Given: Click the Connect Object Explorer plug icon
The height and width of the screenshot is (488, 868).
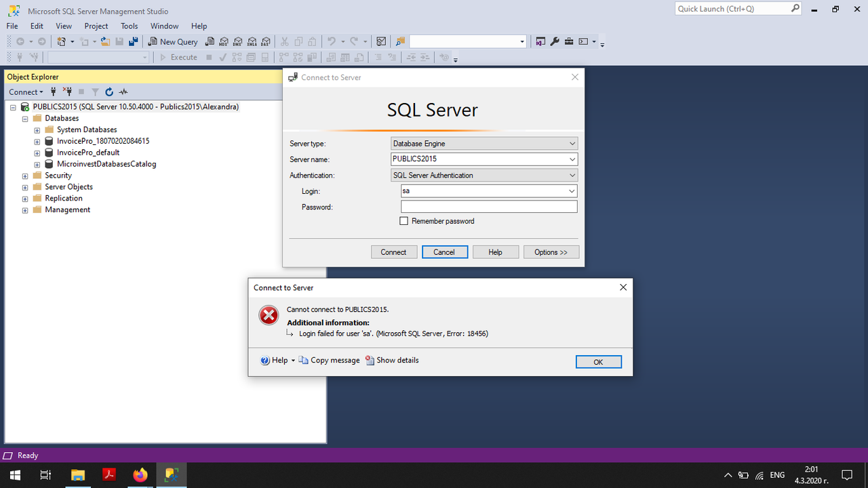Looking at the screenshot, I should pyautogui.click(x=54, y=91).
